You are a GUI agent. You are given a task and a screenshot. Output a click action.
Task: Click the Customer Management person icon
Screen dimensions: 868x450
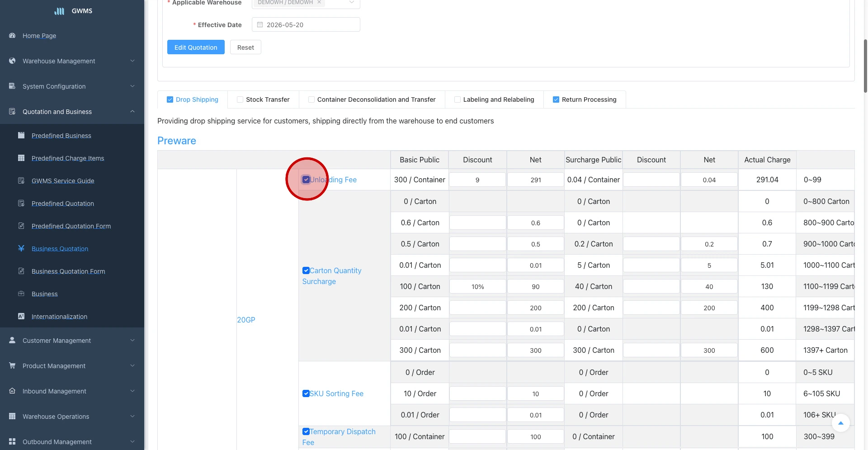coord(12,340)
